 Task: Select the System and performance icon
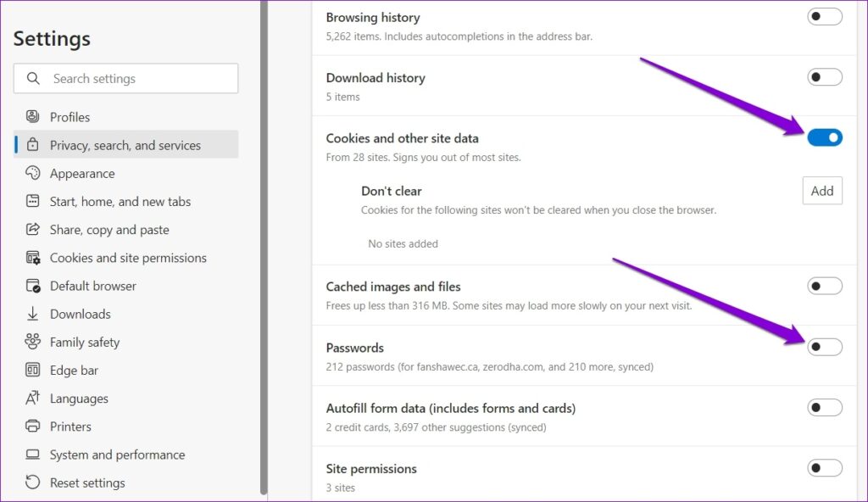31,454
